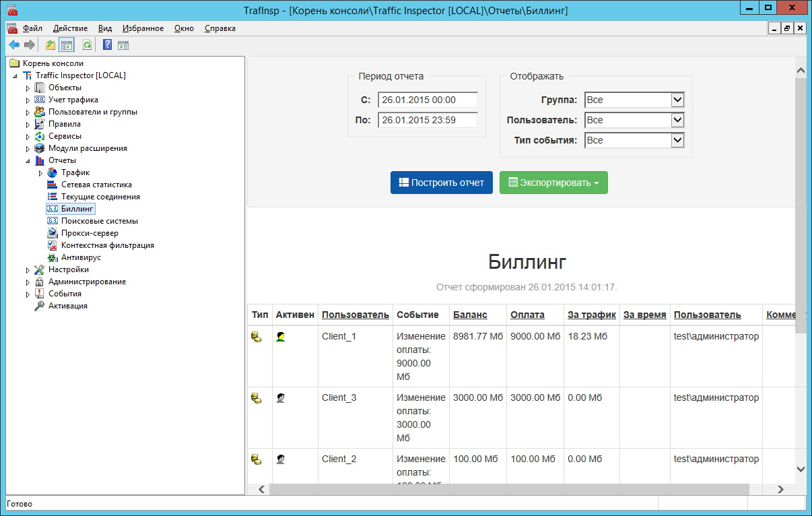Click the Построить отчет button
The height and width of the screenshot is (516, 812).
[442, 183]
